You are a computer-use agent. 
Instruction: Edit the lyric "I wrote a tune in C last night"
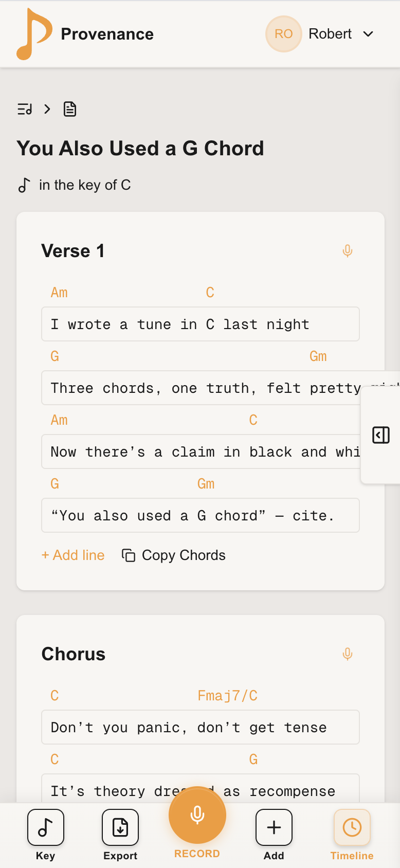tap(201, 324)
